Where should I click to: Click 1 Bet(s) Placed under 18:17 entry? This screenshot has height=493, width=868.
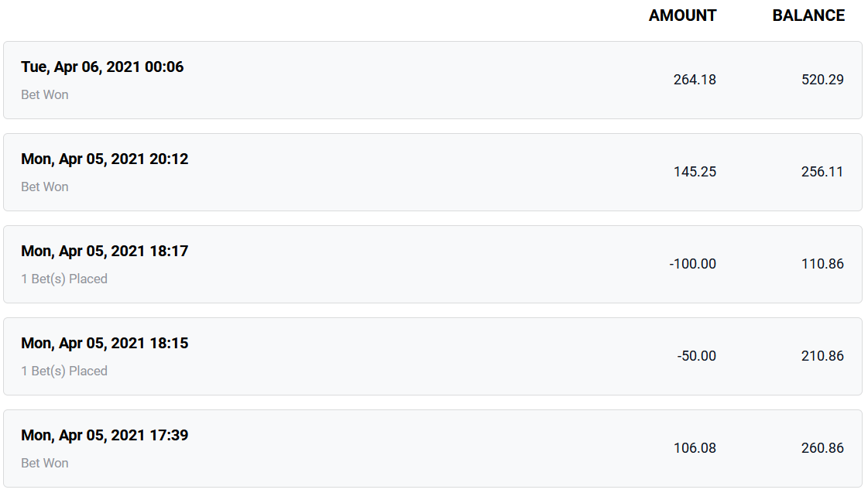[x=64, y=279]
